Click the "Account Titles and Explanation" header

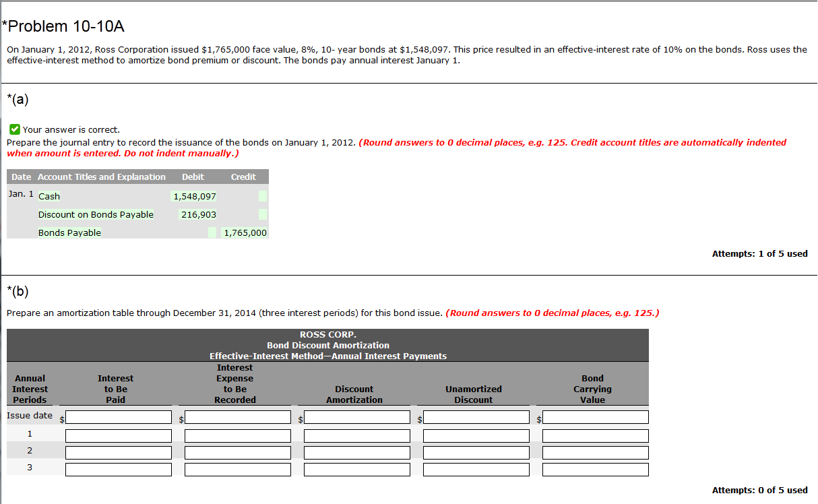[102, 177]
